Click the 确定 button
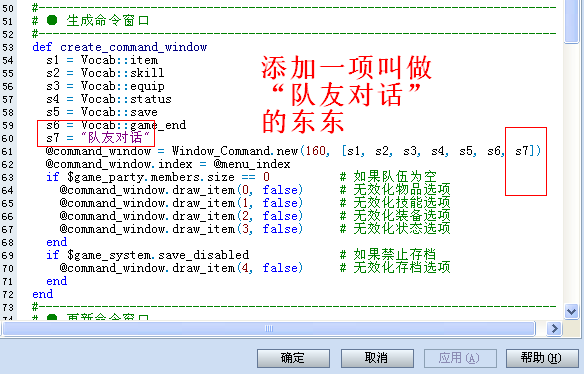 pyautogui.click(x=293, y=358)
